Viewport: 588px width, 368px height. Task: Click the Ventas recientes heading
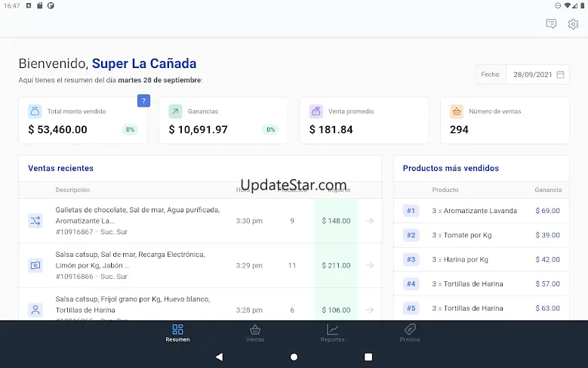[x=60, y=169]
